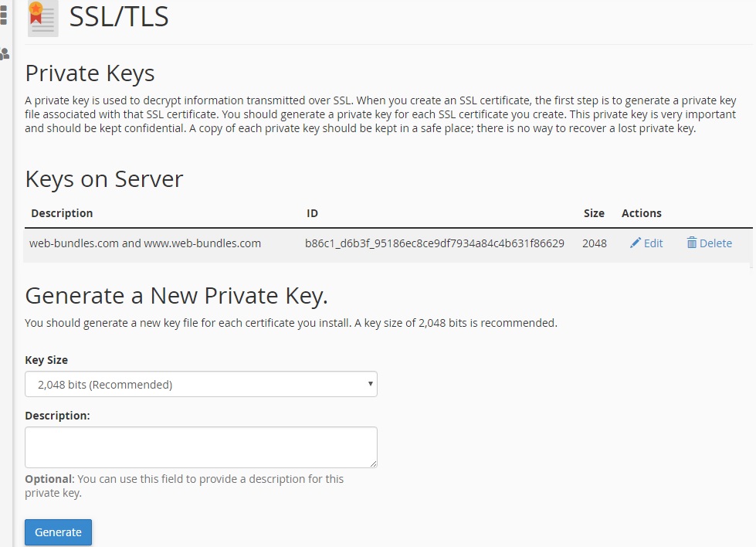Image resolution: width=756 pixels, height=547 pixels.
Task: Open the Key Size dropdown
Action: [x=201, y=384]
